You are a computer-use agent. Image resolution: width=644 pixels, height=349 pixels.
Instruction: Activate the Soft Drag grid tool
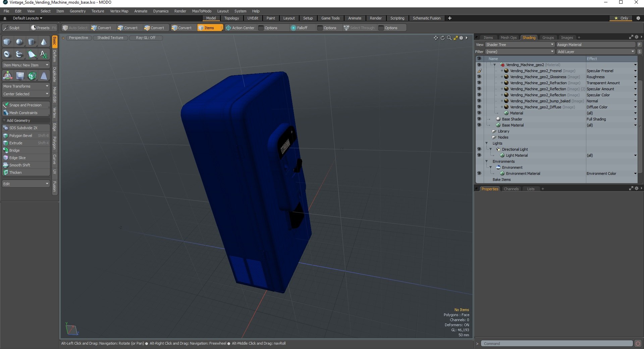pos(20,76)
